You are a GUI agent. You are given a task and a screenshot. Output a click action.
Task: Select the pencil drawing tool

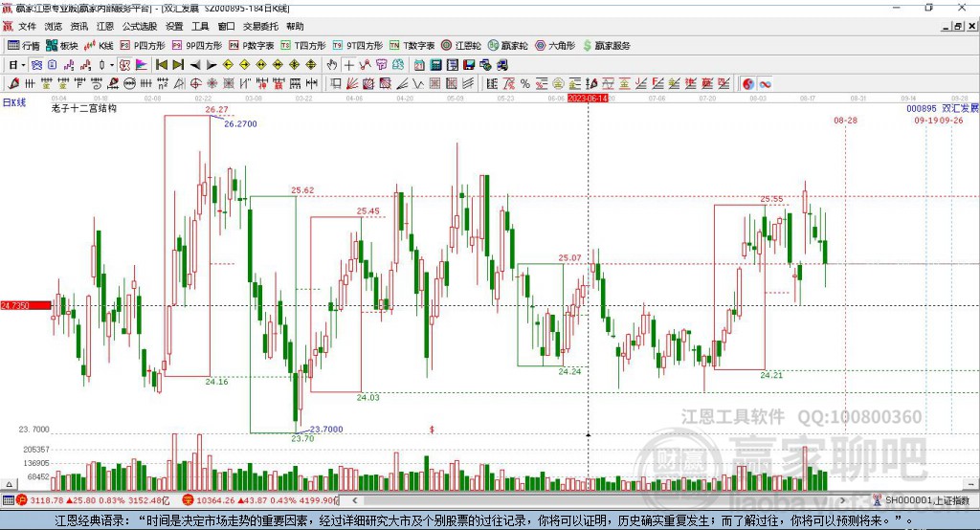13,83
